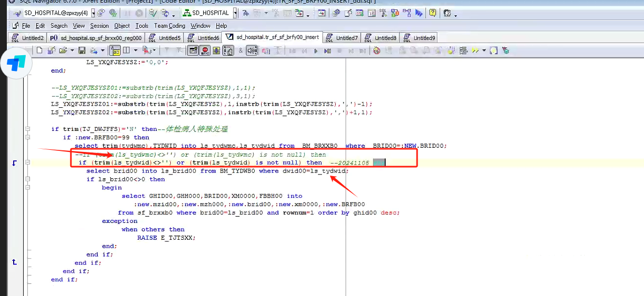Select the sd_hospital.tr_sf_sf_brfy00_insert tab
Viewport: 644px width, 296px height.
272,37
